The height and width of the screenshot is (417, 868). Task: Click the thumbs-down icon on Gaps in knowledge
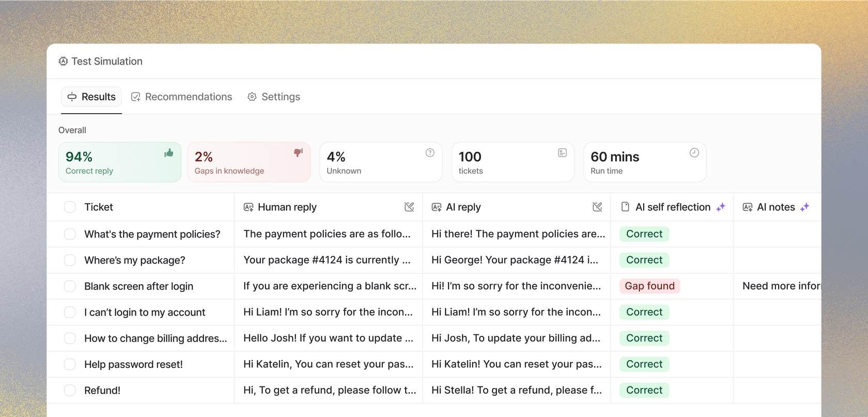(298, 153)
